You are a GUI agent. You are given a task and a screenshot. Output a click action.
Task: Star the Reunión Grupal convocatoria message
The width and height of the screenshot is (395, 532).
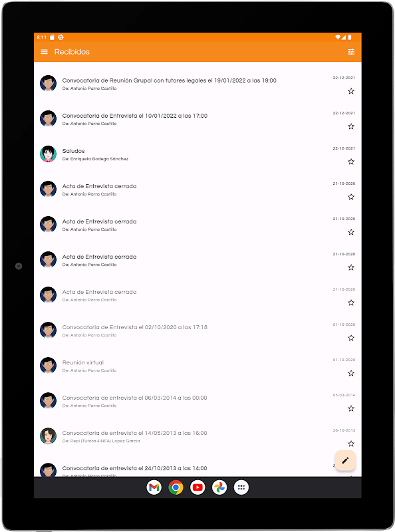[x=351, y=91]
